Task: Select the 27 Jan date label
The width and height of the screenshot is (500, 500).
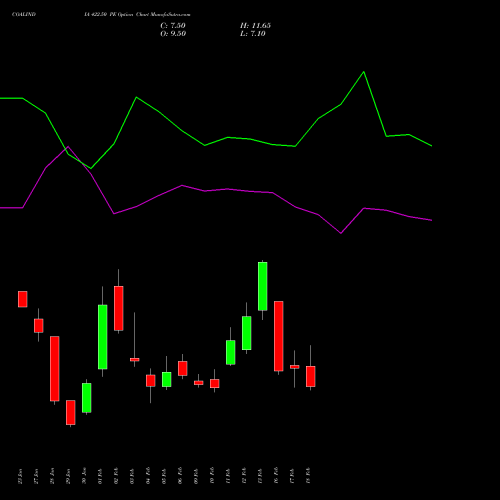Action: [x=36, y=476]
